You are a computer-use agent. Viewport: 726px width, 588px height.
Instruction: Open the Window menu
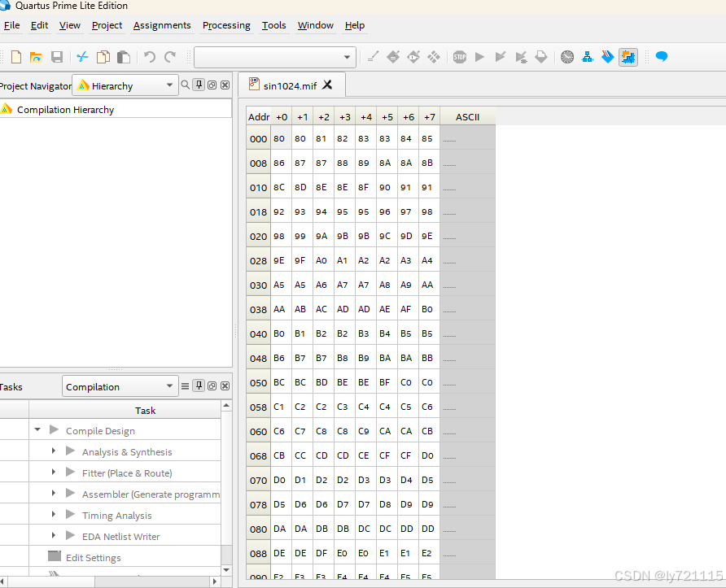pyautogui.click(x=316, y=25)
